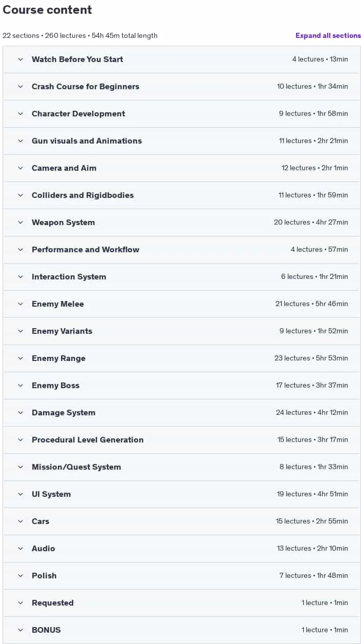Expand the Watch Before You Start chevron
This screenshot has height=644, width=361.
tap(20, 59)
